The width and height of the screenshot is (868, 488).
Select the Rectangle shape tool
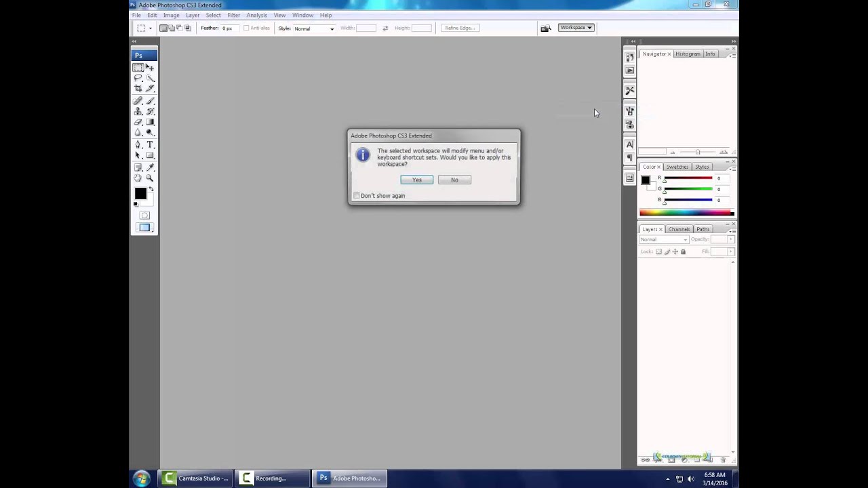tap(150, 155)
